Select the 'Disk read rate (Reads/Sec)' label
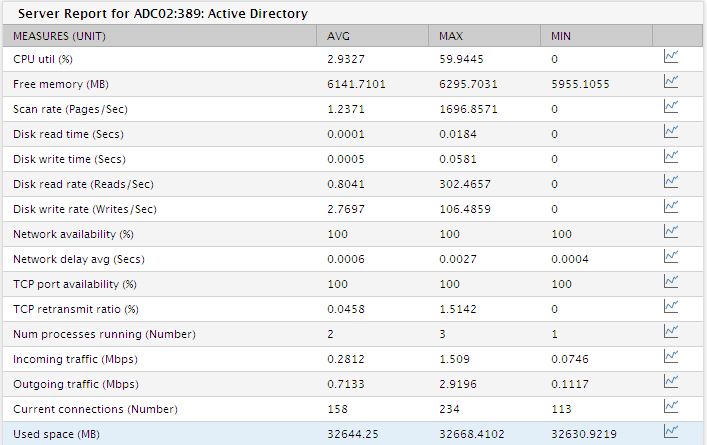 click(83, 184)
